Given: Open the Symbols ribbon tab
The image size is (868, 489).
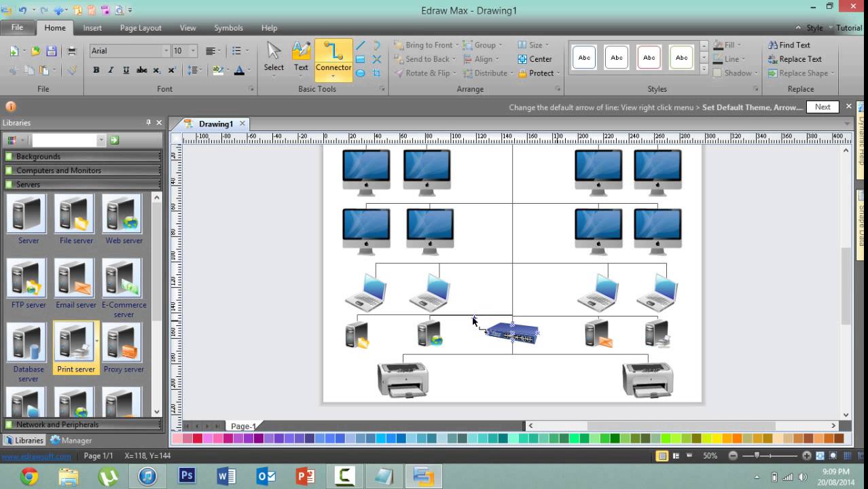Looking at the screenshot, I should click(x=228, y=28).
